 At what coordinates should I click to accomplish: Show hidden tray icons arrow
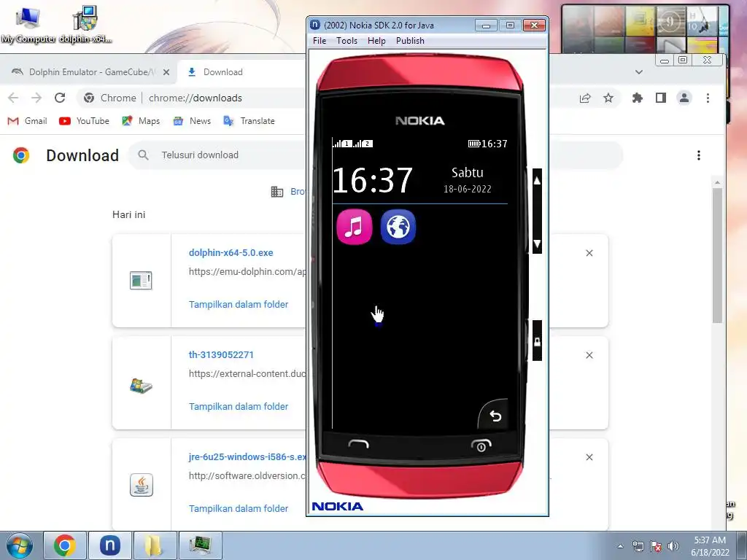click(620, 546)
